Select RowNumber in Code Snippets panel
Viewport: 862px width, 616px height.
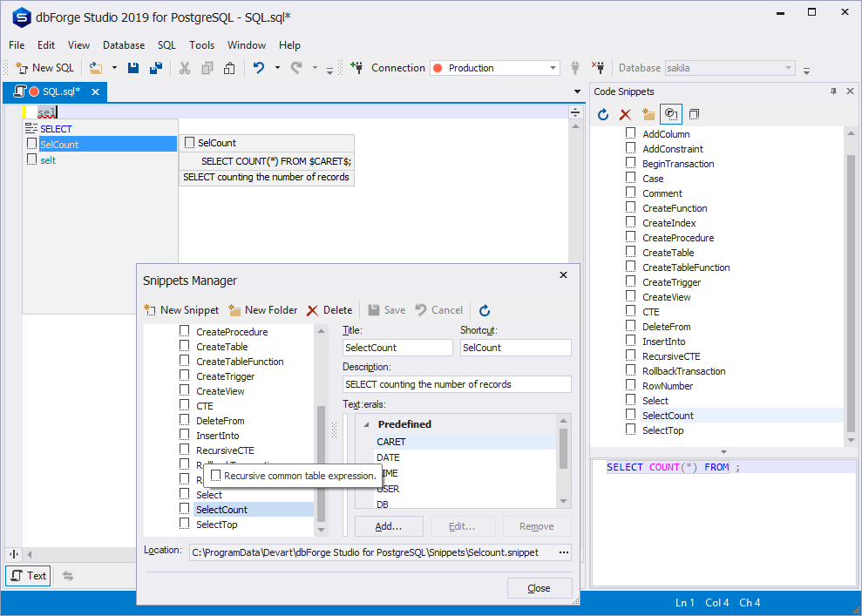[x=668, y=386]
